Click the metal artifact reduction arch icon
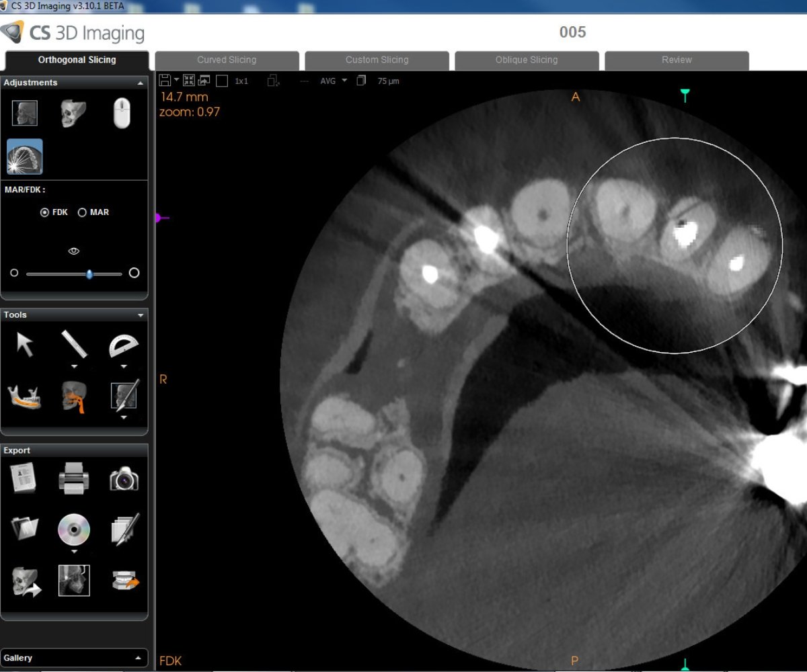 point(25,157)
